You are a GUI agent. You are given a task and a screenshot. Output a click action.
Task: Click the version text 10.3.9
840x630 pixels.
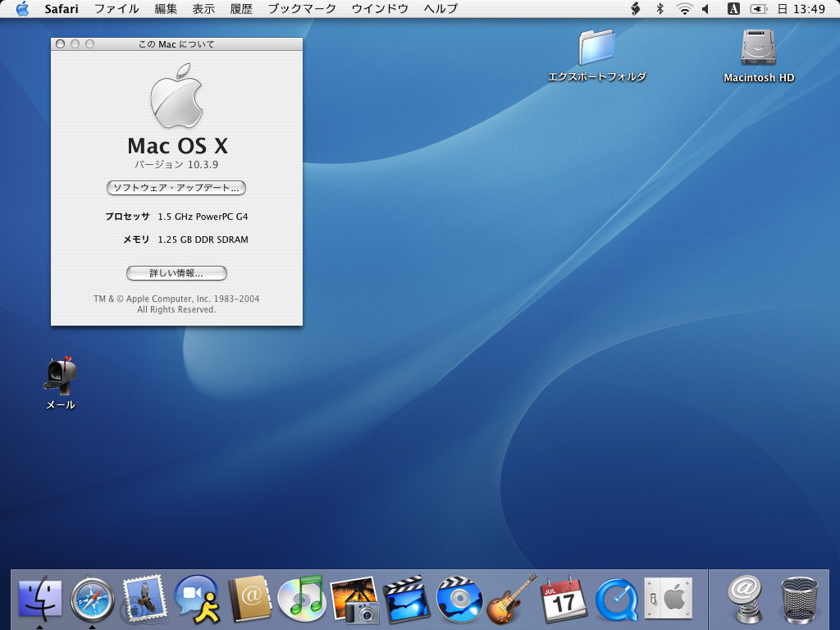point(203,164)
